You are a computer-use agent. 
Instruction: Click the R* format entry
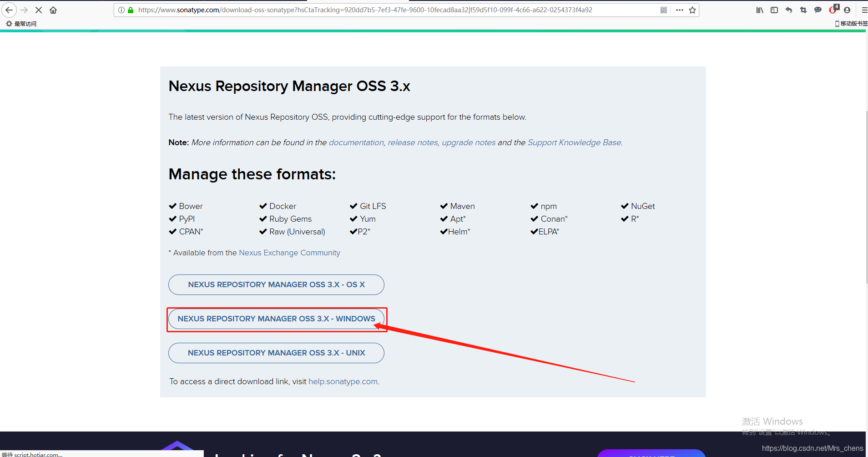[x=630, y=219]
